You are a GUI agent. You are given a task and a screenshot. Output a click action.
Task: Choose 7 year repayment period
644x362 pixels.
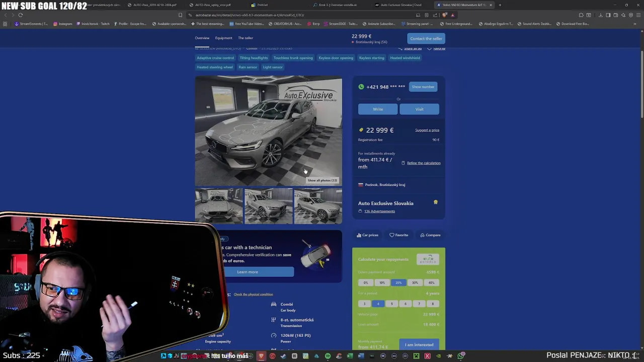pyautogui.click(x=419, y=304)
